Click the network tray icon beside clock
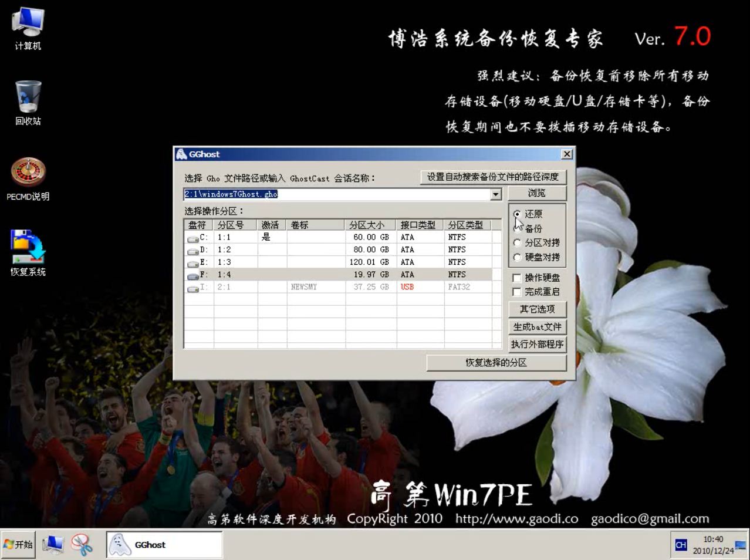 click(741, 545)
